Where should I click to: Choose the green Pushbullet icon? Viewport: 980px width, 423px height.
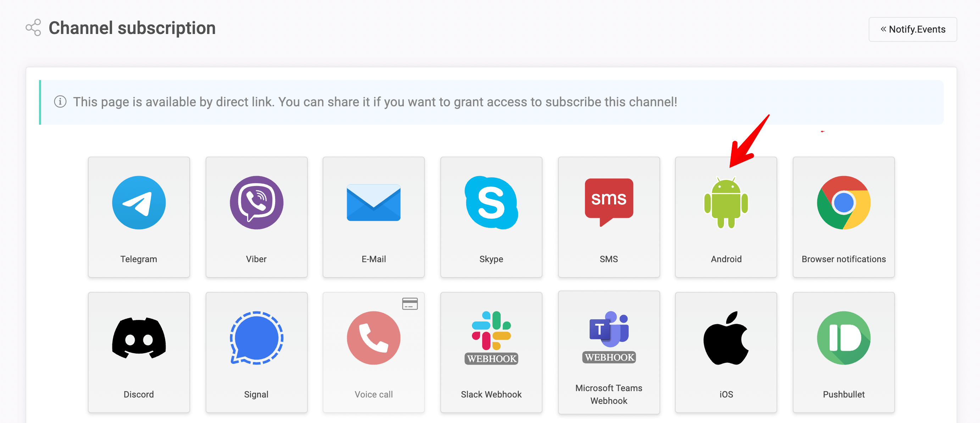[843, 338]
